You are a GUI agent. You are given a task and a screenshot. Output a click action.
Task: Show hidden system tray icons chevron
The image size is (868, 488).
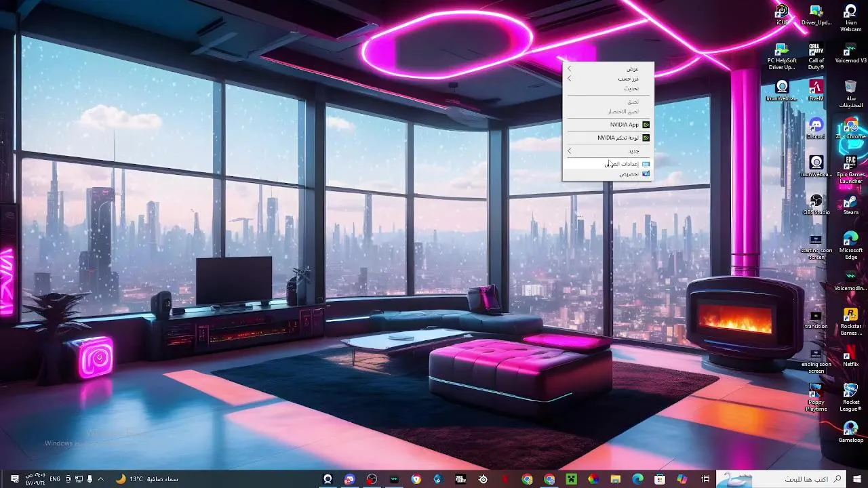101,479
